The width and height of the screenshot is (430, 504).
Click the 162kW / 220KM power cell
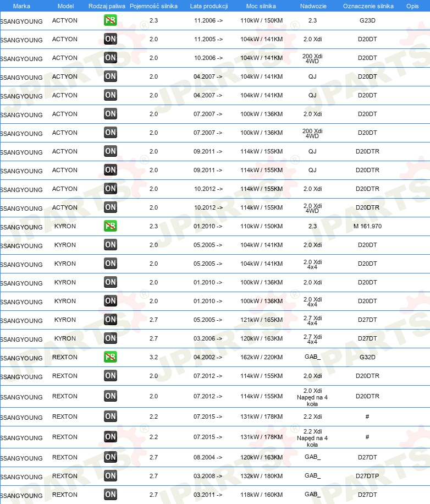coord(261,357)
